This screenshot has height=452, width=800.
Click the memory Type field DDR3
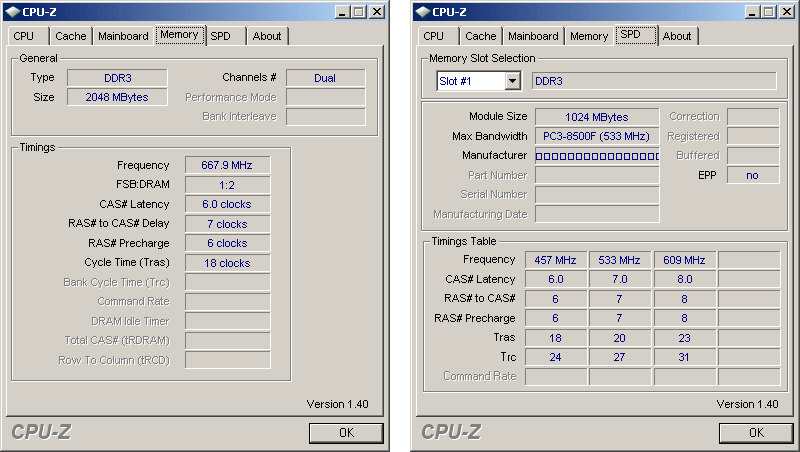(117, 78)
